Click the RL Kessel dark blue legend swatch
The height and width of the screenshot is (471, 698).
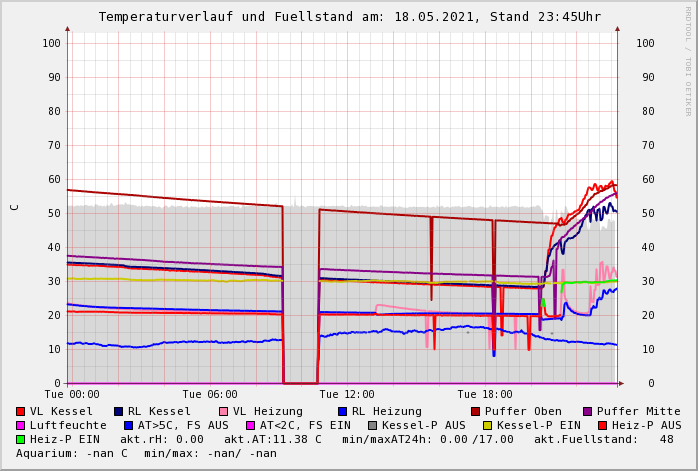pyautogui.click(x=118, y=411)
